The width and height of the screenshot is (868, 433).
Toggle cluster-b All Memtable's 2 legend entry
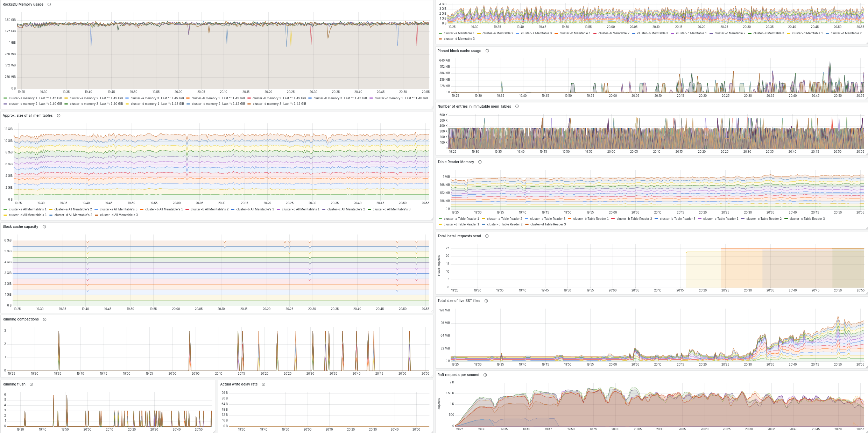(x=210, y=209)
